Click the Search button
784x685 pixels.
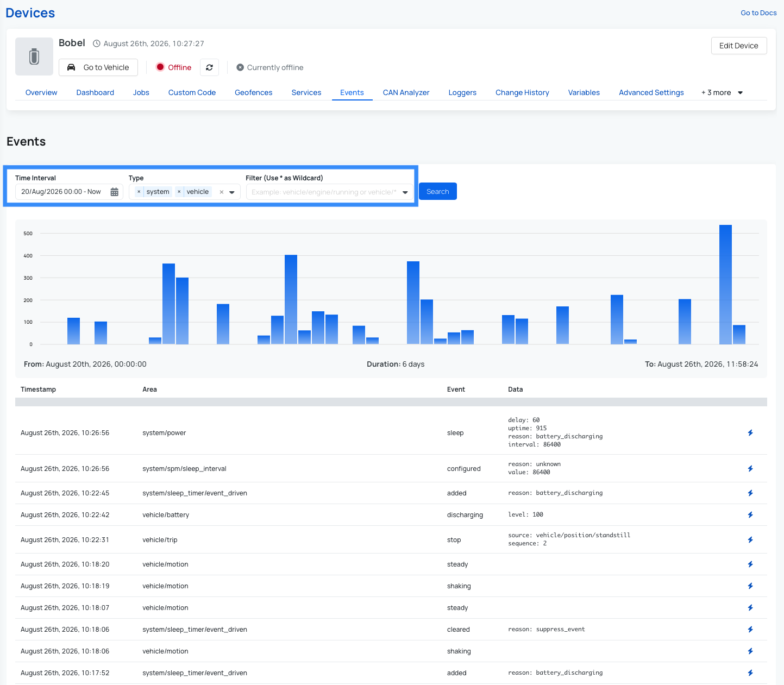[438, 191]
